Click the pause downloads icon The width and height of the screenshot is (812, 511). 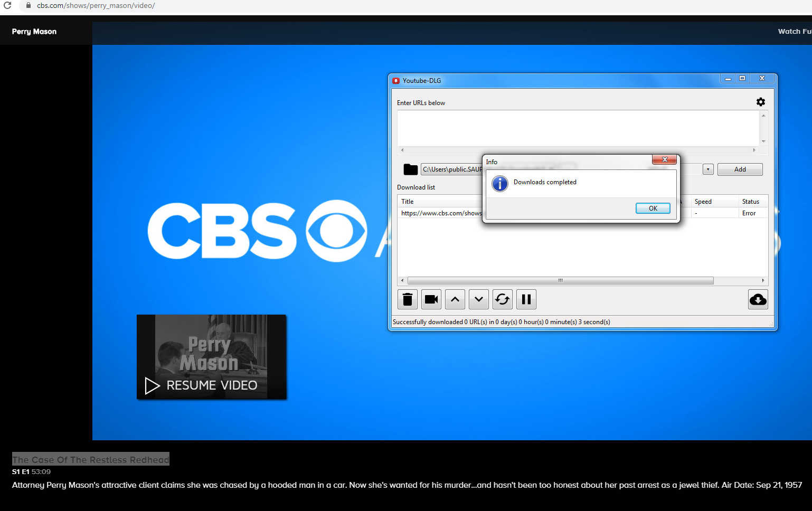tap(526, 299)
